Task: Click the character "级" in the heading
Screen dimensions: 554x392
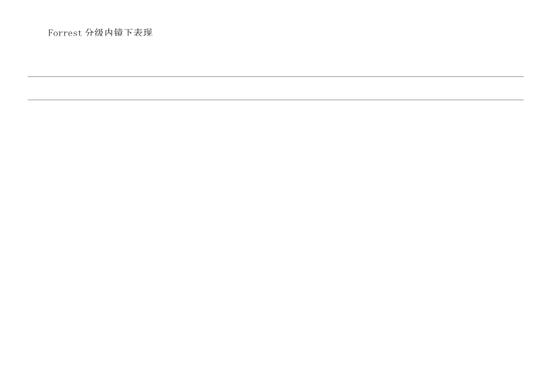Action: [99, 33]
